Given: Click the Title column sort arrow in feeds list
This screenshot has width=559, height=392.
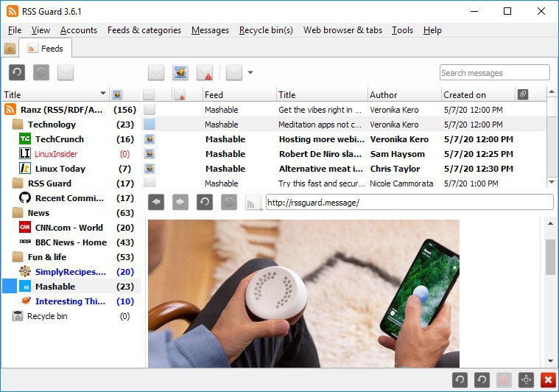Looking at the screenshot, I should point(102,94).
